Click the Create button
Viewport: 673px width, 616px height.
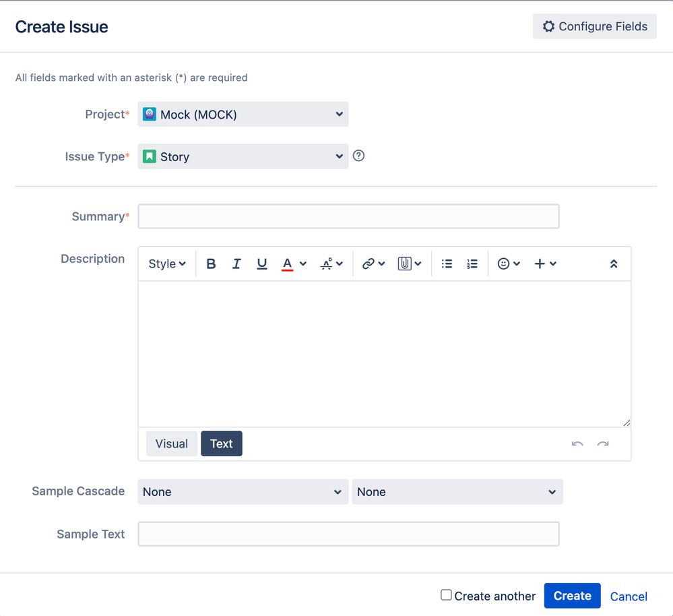click(x=572, y=596)
